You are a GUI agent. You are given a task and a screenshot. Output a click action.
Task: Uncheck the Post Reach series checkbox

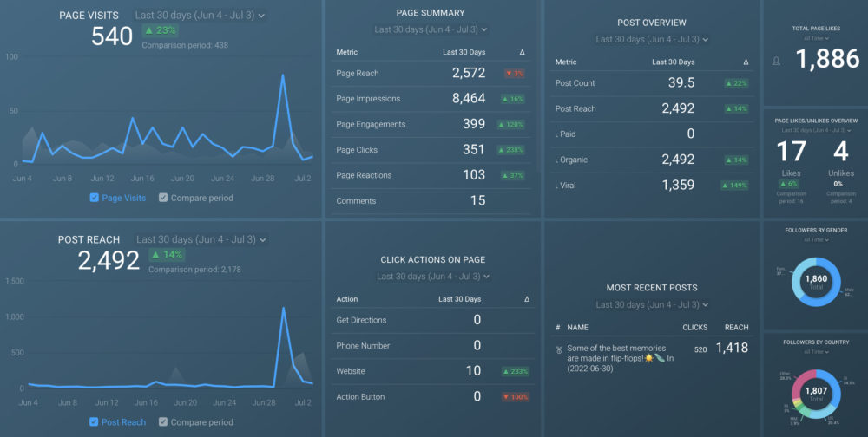click(94, 421)
